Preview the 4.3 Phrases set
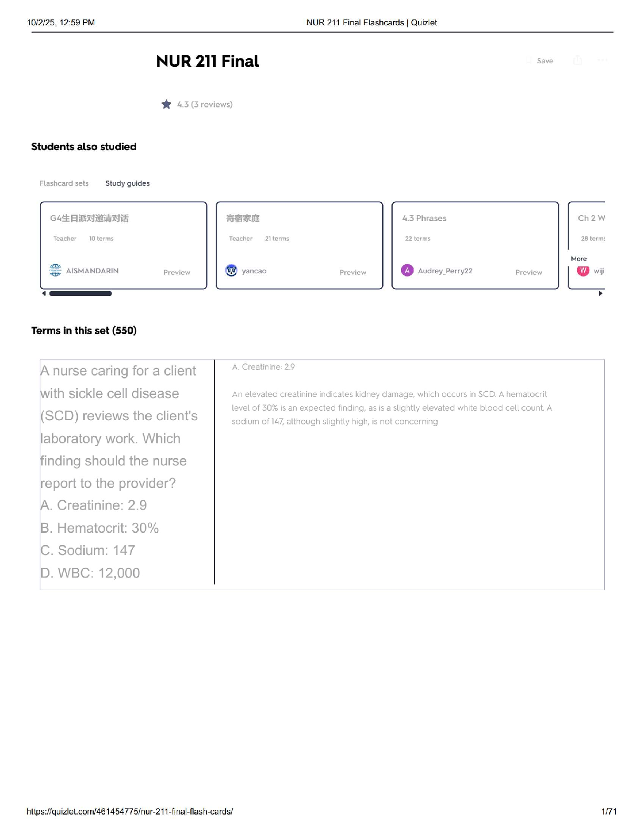644x834 pixels. click(528, 272)
